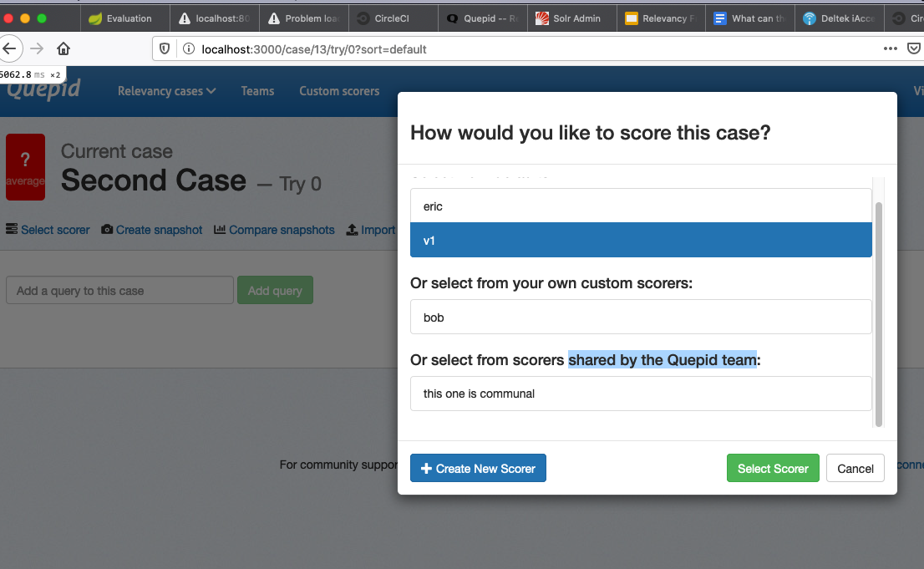This screenshot has width=924, height=569.
Task: Click the Compare snapshots chart icon
Action: 220,229
